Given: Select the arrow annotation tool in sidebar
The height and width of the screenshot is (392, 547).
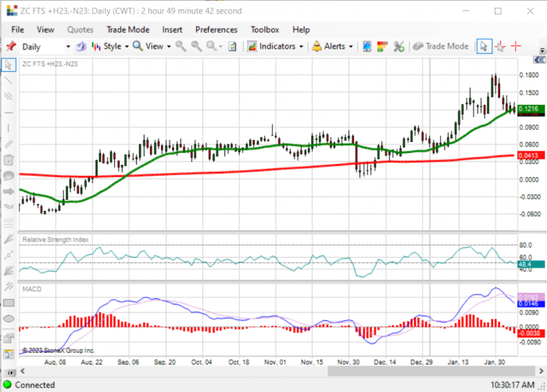Looking at the screenshot, I should coord(9,191).
